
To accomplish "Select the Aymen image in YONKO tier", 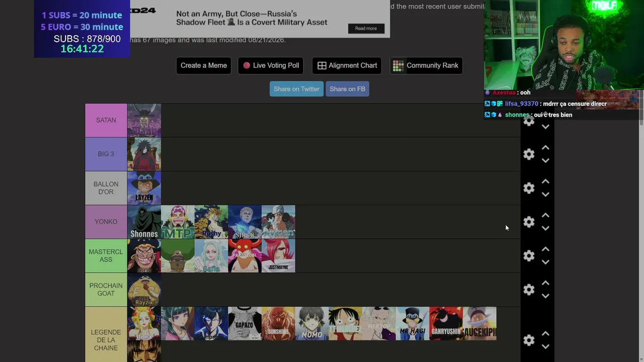I will click(278, 222).
